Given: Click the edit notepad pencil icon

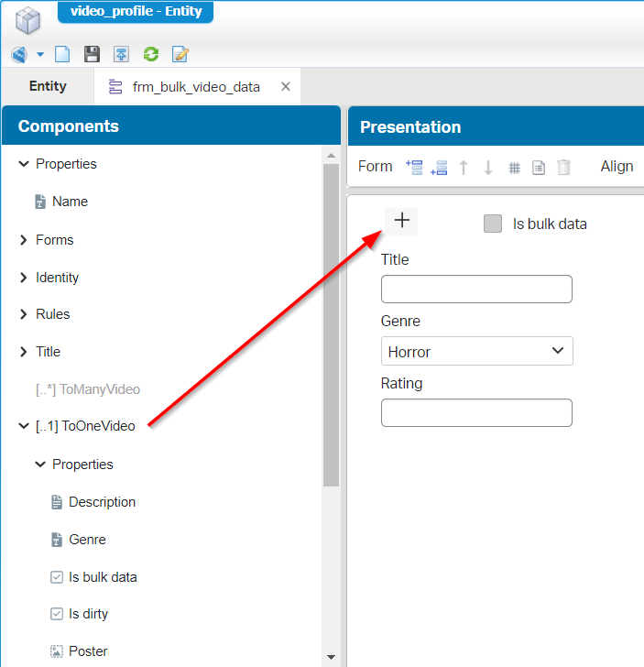Looking at the screenshot, I should [180, 54].
